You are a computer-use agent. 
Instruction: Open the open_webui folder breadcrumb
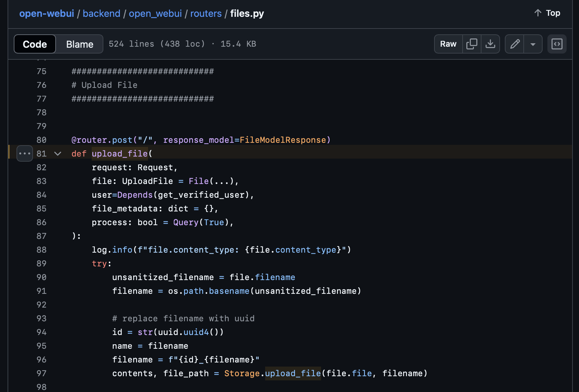[x=155, y=13]
